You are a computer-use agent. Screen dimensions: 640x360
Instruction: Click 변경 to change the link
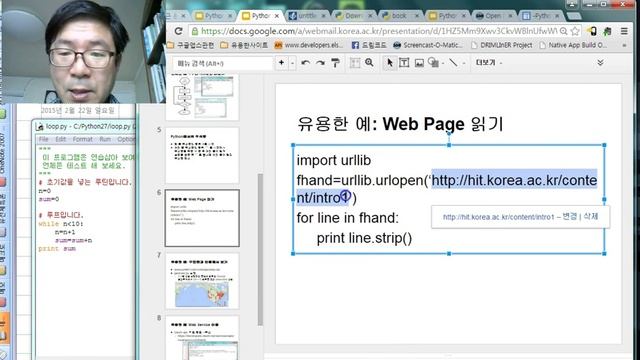coord(569,216)
